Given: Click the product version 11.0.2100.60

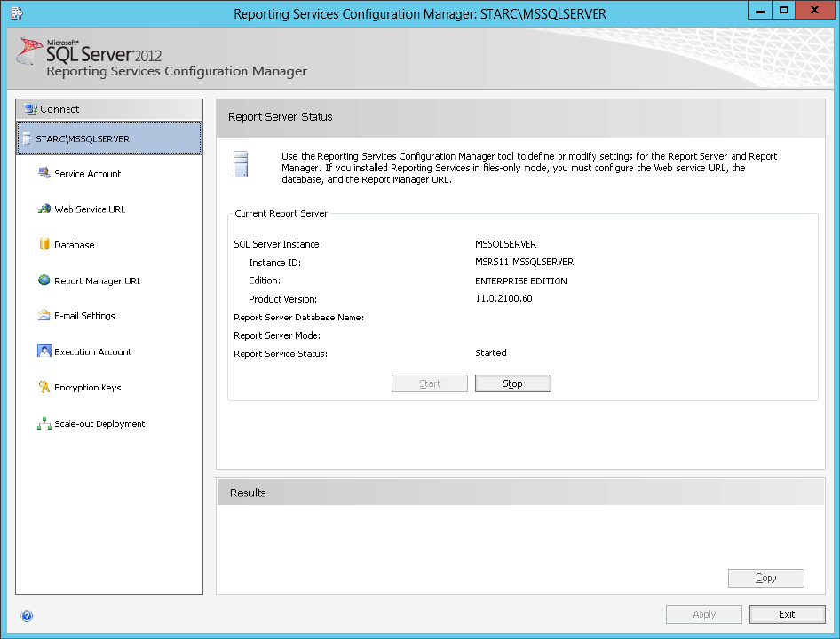Looking at the screenshot, I should click(503, 298).
